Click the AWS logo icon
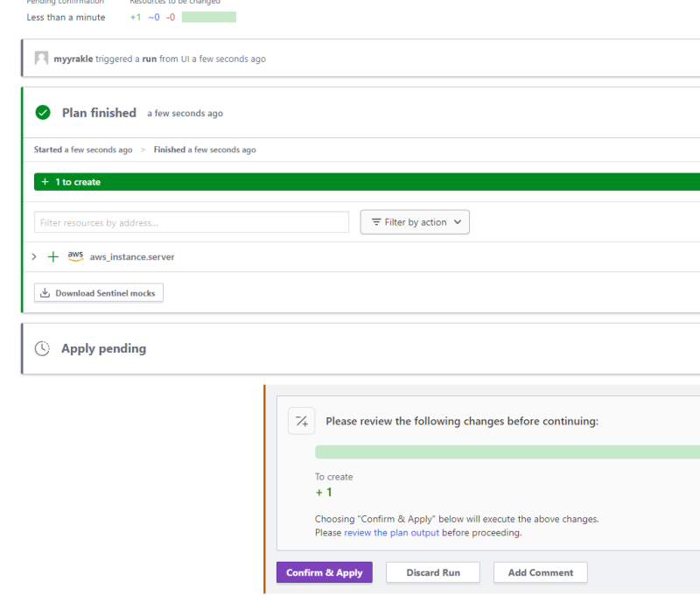 coord(75,256)
